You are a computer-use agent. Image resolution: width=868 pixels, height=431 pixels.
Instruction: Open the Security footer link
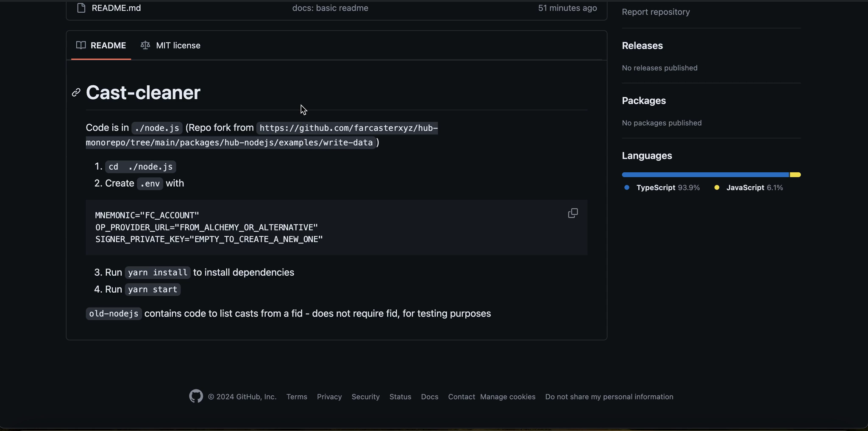pyautogui.click(x=365, y=397)
